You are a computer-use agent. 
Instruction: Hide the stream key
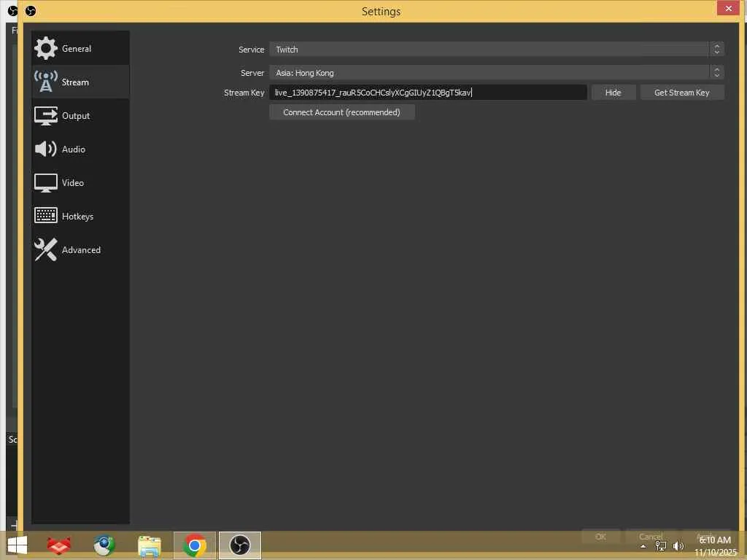[613, 93]
